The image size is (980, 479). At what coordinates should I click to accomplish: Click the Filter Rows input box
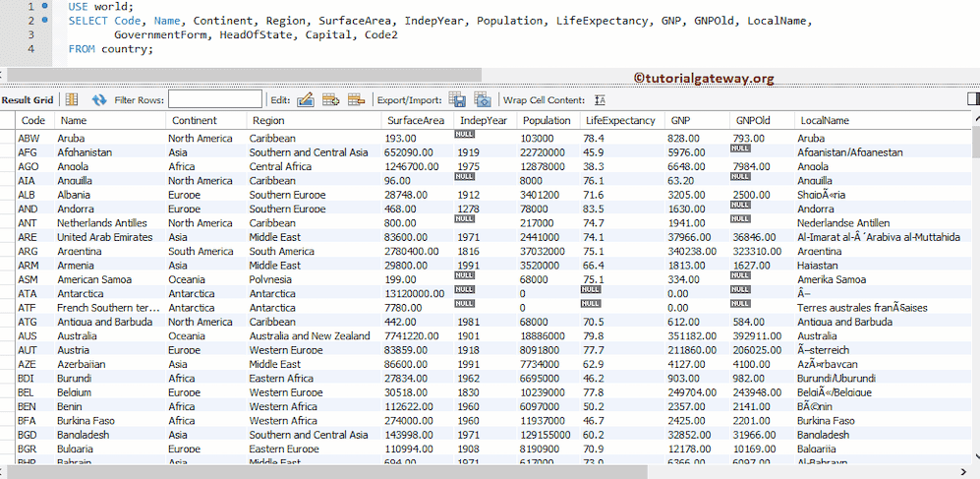(215, 99)
